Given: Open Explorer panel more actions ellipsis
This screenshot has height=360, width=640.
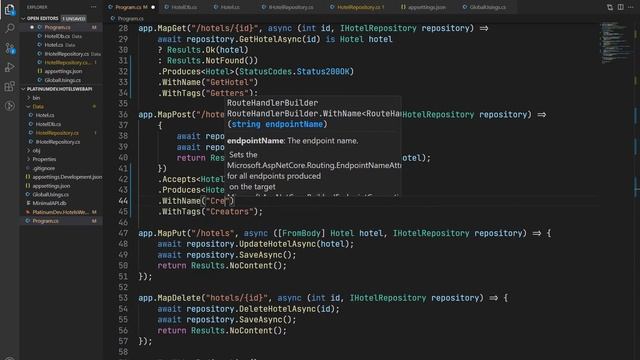Looking at the screenshot, I should 93,7.
